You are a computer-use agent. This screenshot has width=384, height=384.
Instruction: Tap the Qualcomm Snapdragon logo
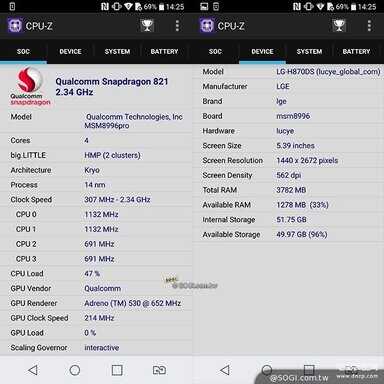point(30,86)
